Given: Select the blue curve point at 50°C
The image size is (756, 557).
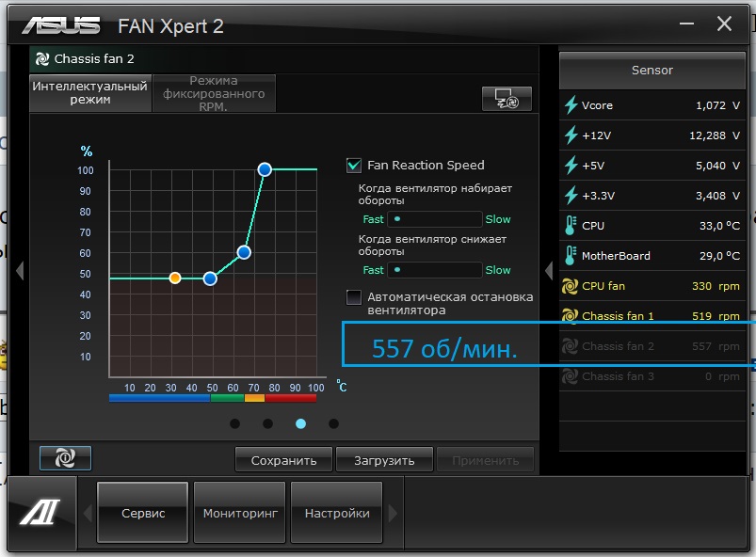Looking at the screenshot, I should [210, 278].
